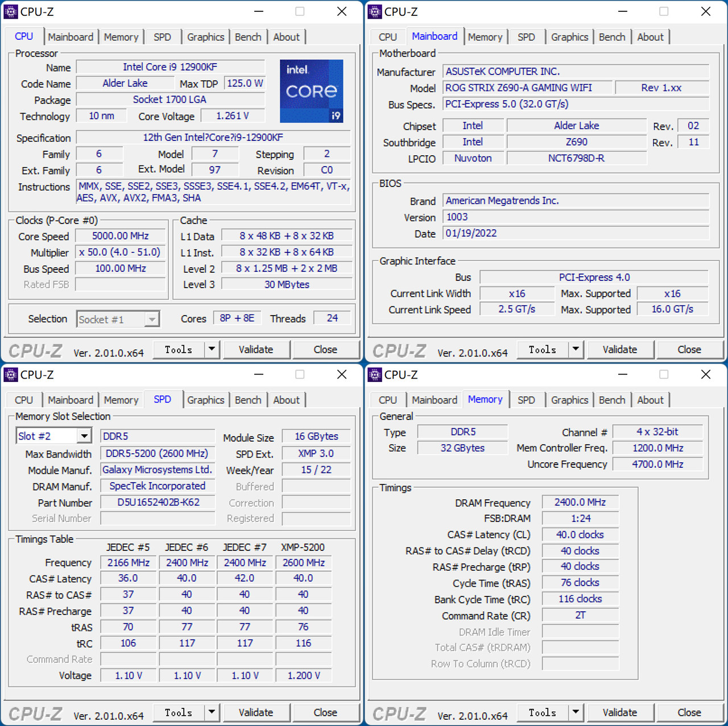This screenshot has height=726, width=728.
Task: Switch to the Graphics tab in the CPU window
Action: point(205,36)
